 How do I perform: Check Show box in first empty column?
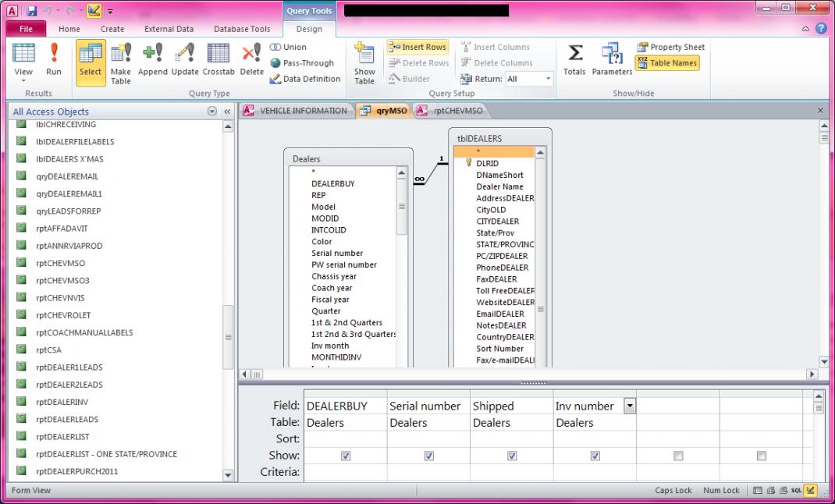coord(678,456)
